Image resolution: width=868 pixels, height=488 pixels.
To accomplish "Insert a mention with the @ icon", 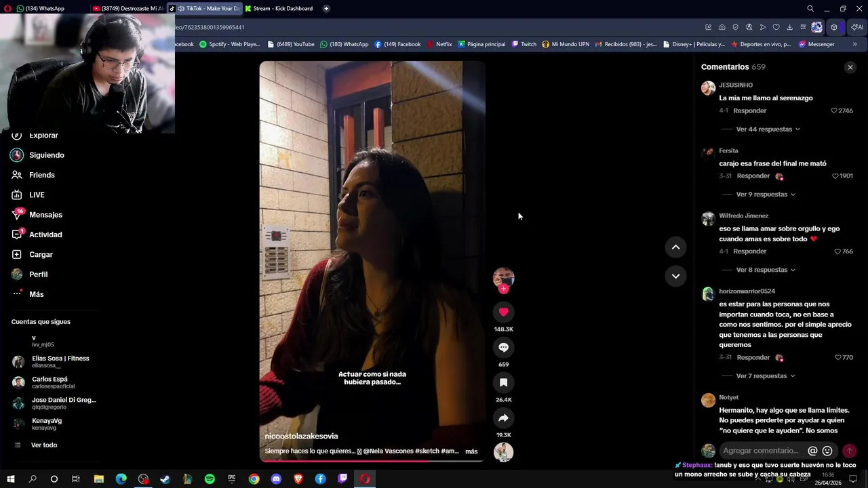I will click(x=812, y=451).
